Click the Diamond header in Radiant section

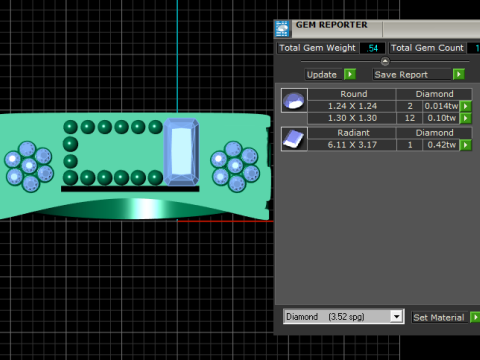pyautogui.click(x=434, y=133)
